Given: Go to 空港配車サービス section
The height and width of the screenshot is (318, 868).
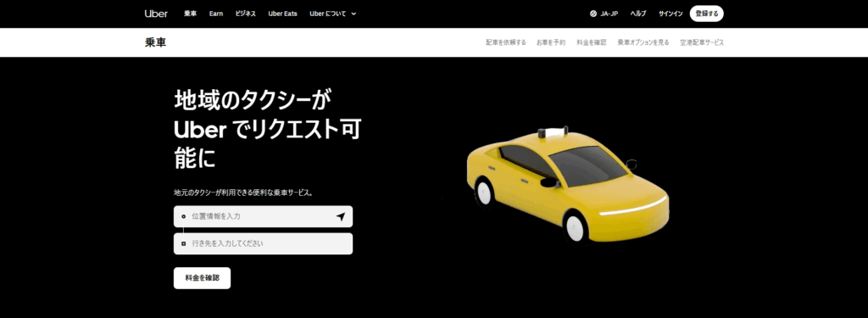Looking at the screenshot, I should pos(702,42).
